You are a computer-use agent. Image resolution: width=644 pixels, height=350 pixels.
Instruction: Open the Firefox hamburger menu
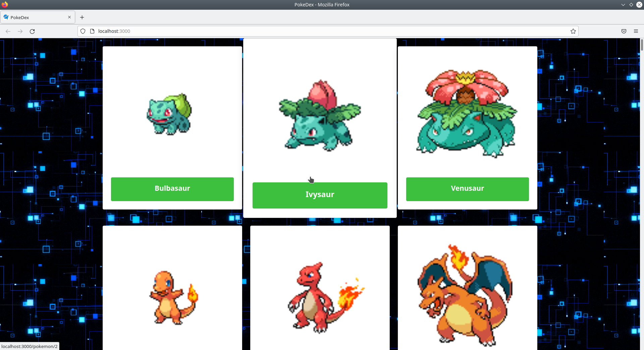click(x=636, y=31)
